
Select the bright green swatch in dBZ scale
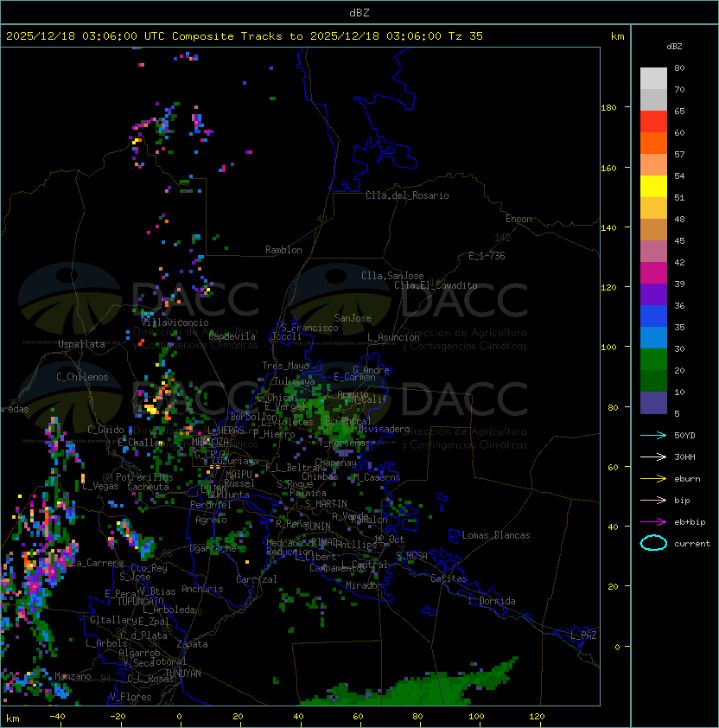point(653,359)
